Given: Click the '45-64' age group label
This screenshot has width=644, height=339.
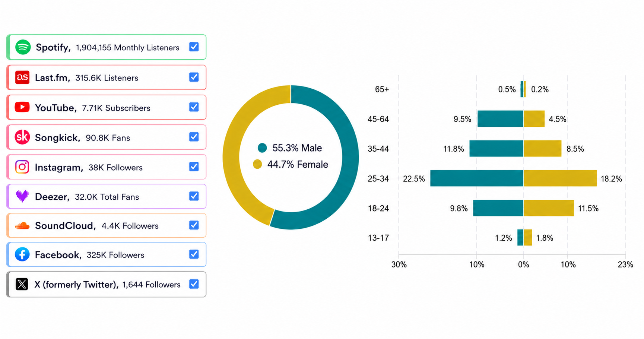Looking at the screenshot, I should (x=378, y=119).
